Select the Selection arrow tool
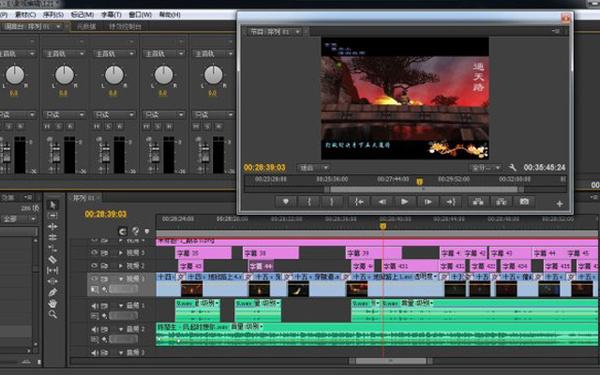Screen dimensions: 600x375 53,205
